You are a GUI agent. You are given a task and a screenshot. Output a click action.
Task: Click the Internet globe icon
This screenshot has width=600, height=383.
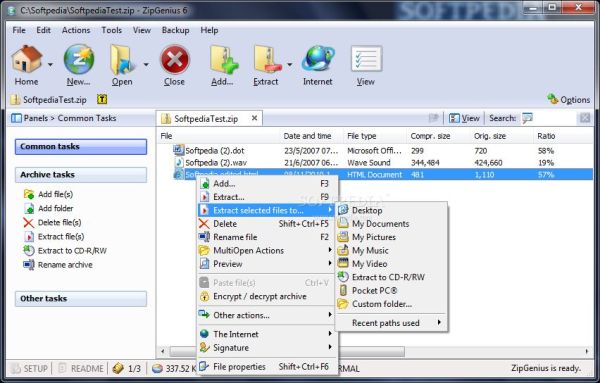point(318,59)
